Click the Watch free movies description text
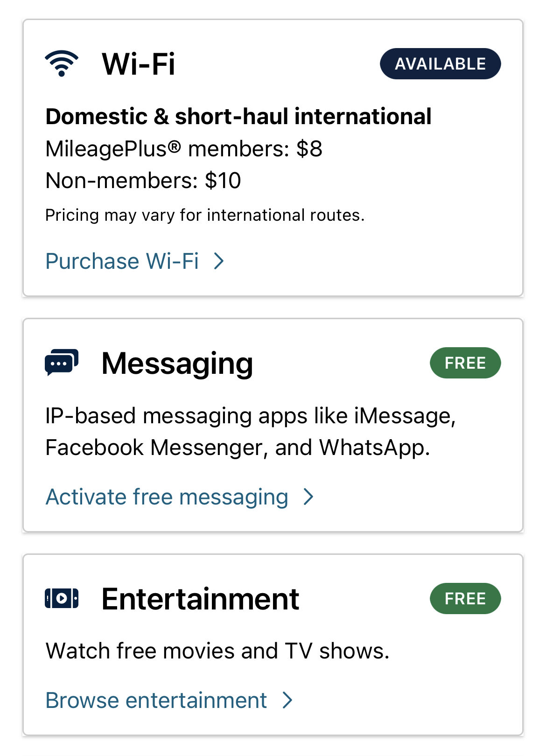Image resolution: width=546 pixels, height=756 pixels. click(217, 651)
